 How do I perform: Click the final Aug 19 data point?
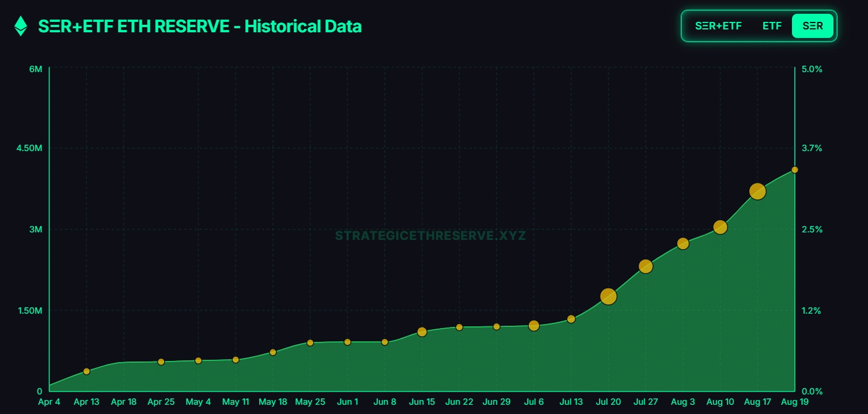(795, 170)
